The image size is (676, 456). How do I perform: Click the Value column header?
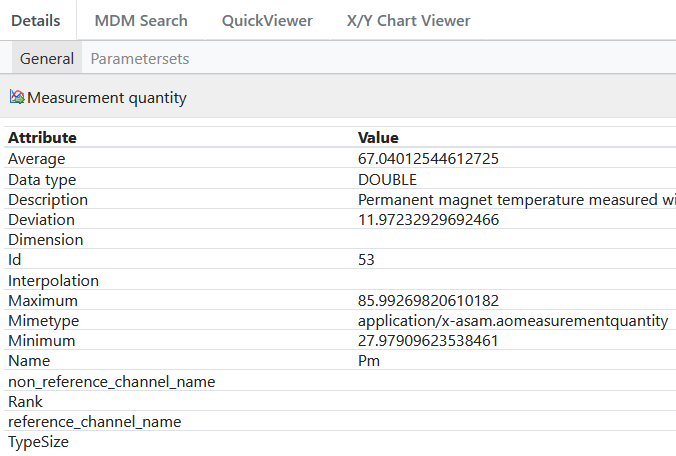[x=378, y=138]
